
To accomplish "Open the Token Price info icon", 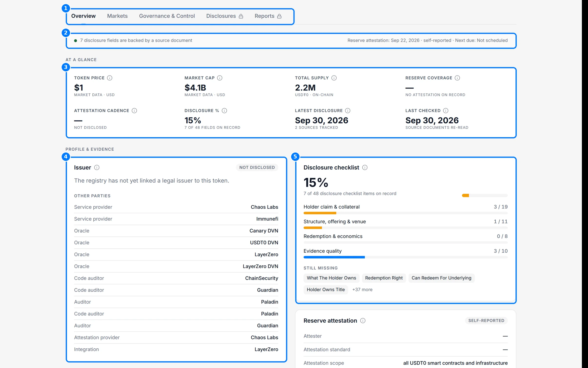I will (110, 78).
